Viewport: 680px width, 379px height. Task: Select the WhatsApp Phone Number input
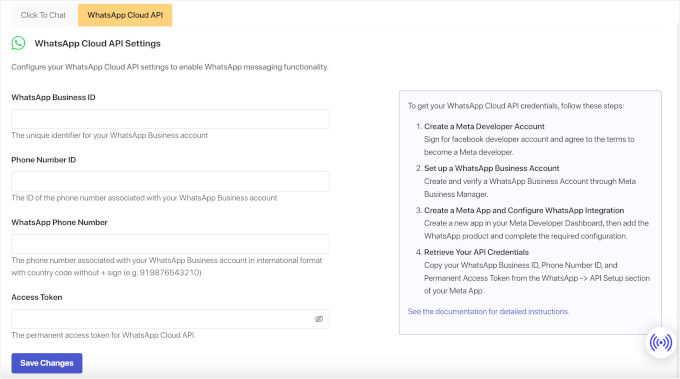point(170,244)
